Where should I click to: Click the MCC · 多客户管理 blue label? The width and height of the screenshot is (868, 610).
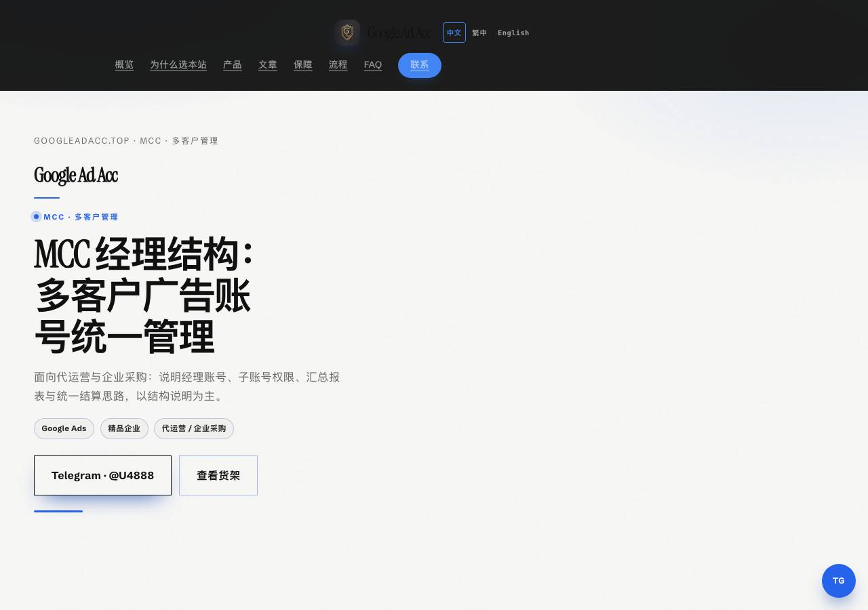[81, 217]
